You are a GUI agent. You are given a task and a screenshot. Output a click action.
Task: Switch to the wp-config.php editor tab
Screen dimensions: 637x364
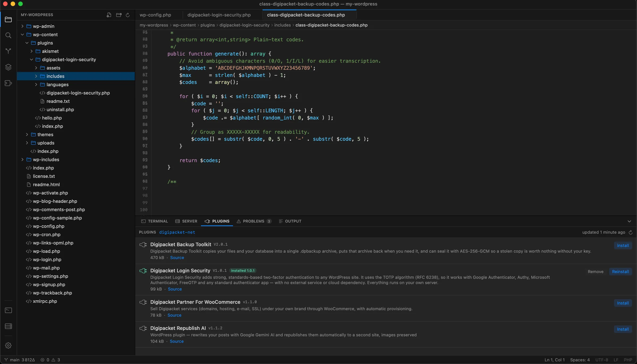(x=155, y=15)
